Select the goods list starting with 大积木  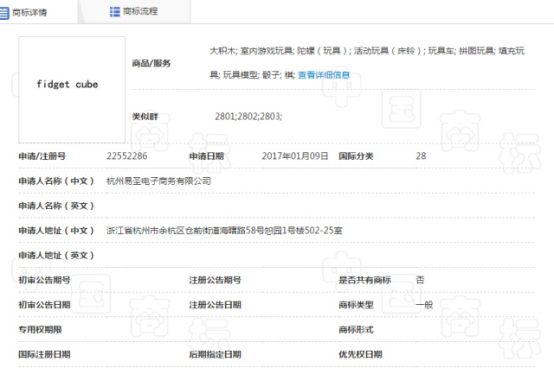coord(367,63)
